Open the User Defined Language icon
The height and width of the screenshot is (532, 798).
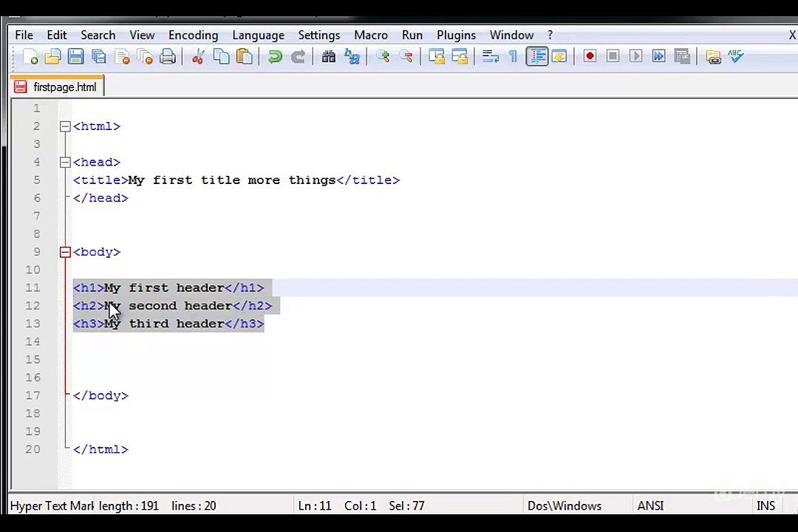559,56
